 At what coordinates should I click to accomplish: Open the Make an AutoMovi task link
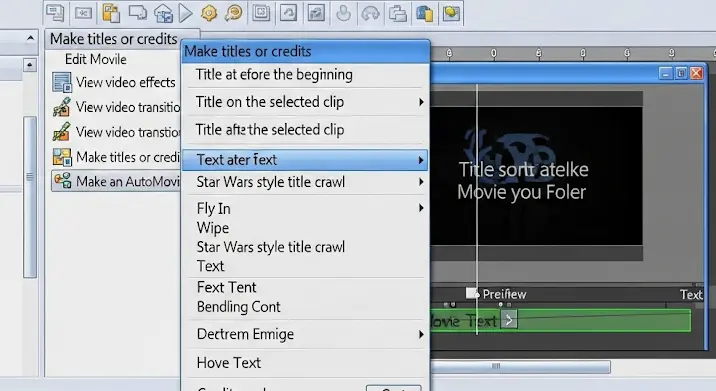click(128, 181)
